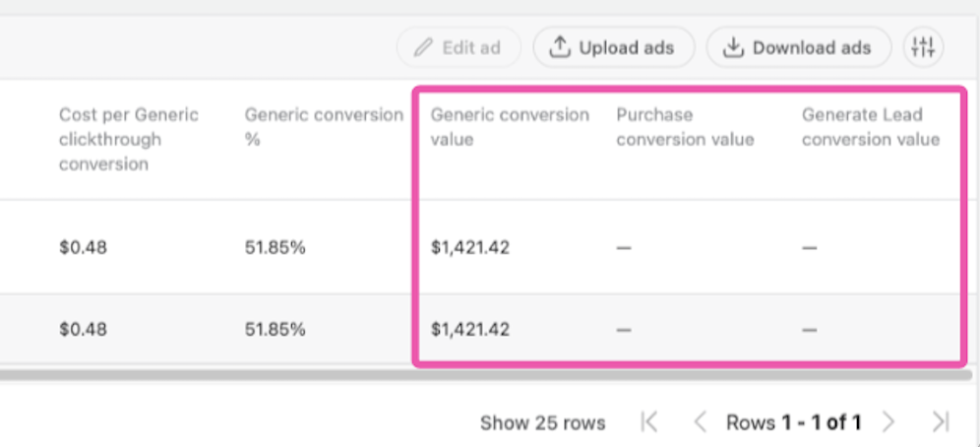Image resolution: width=980 pixels, height=447 pixels.
Task: Select the 51.85% cell in second row
Action: [x=275, y=330]
